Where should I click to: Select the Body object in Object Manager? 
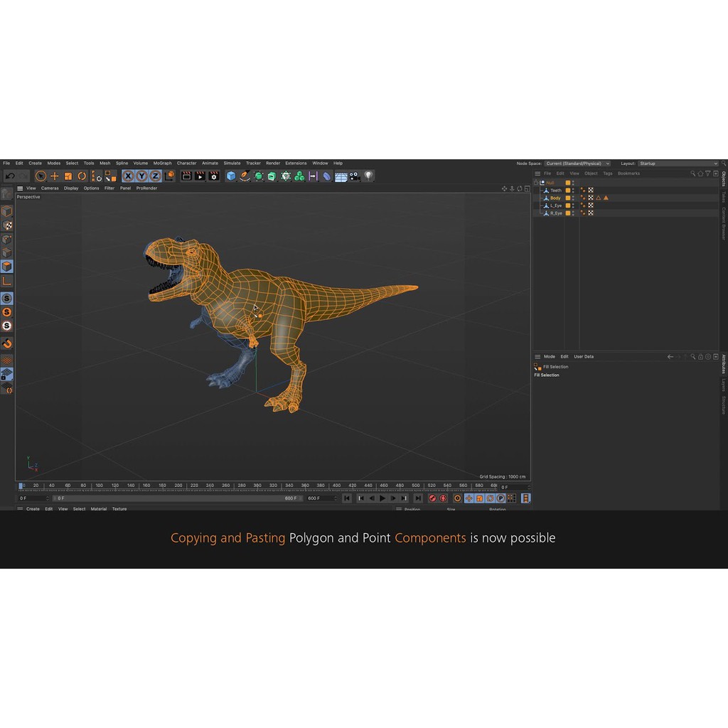point(555,198)
